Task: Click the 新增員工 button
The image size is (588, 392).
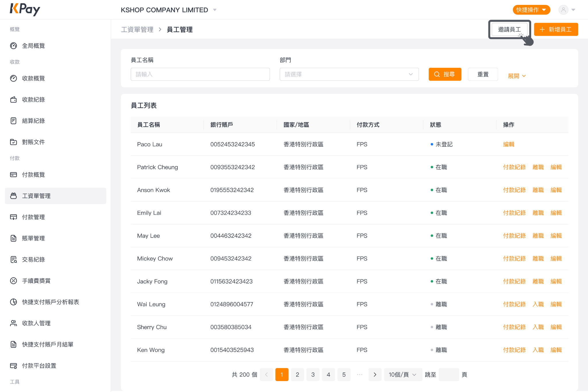Action: 556,29
